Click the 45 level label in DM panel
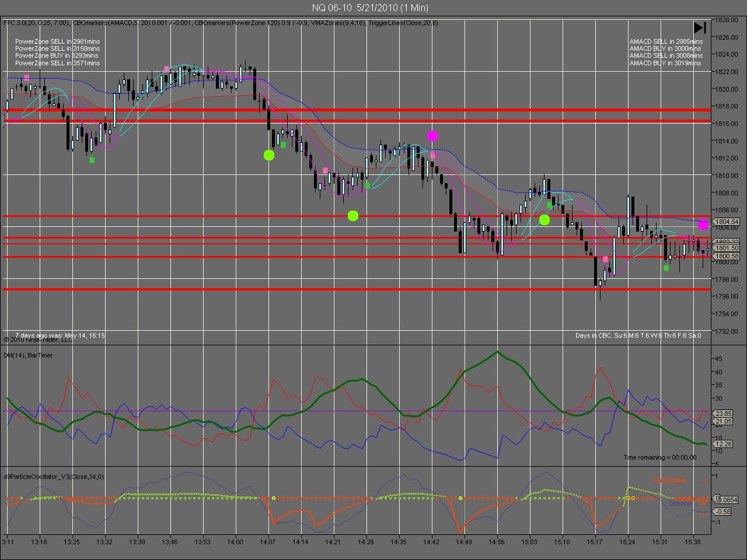This screenshot has height=560, width=747. (720, 359)
